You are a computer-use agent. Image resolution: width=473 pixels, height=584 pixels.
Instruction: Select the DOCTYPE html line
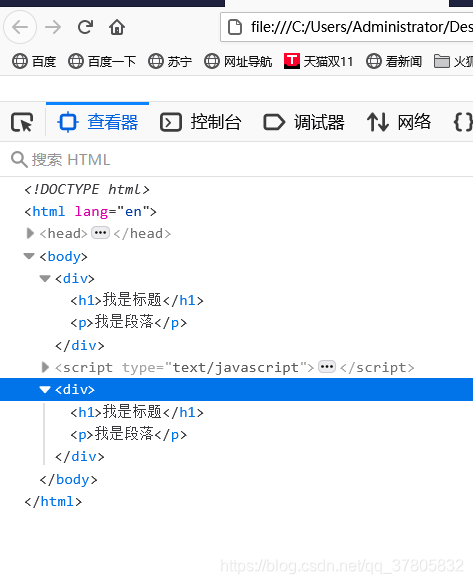coord(87,190)
